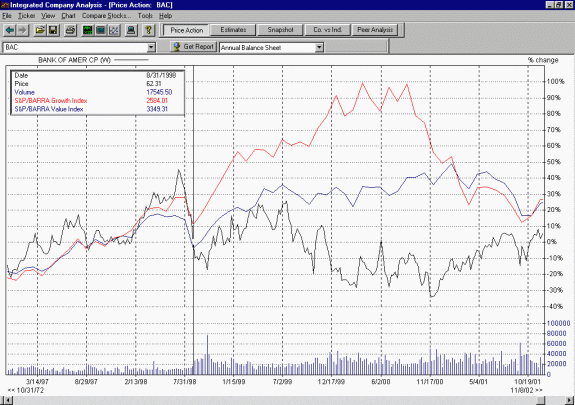Save using the floppy disk icon
Image resolution: width=575 pixels, height=405 pixels.
(53, 30)
